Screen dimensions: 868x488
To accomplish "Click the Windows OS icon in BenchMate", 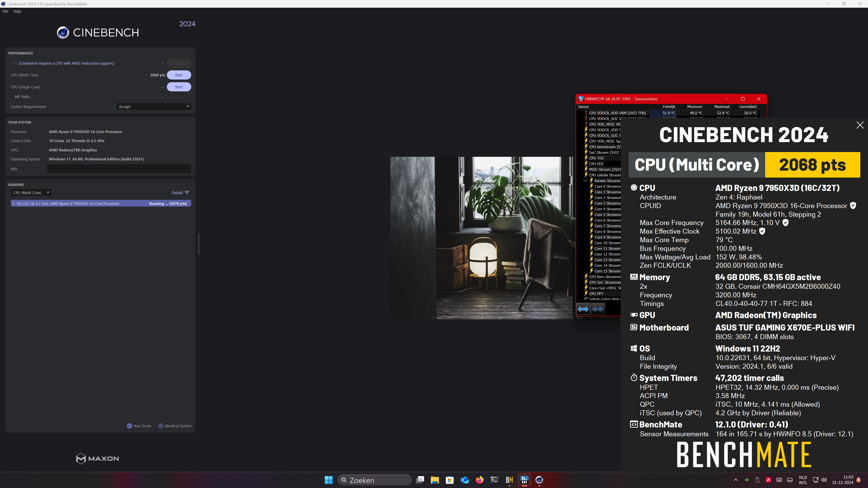I will point(634,348).
